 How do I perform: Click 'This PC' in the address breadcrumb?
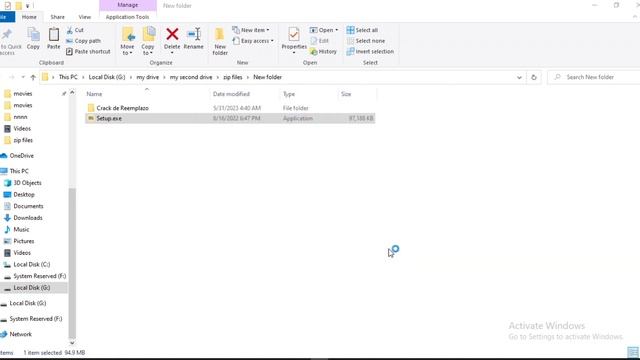click(68, 77)
